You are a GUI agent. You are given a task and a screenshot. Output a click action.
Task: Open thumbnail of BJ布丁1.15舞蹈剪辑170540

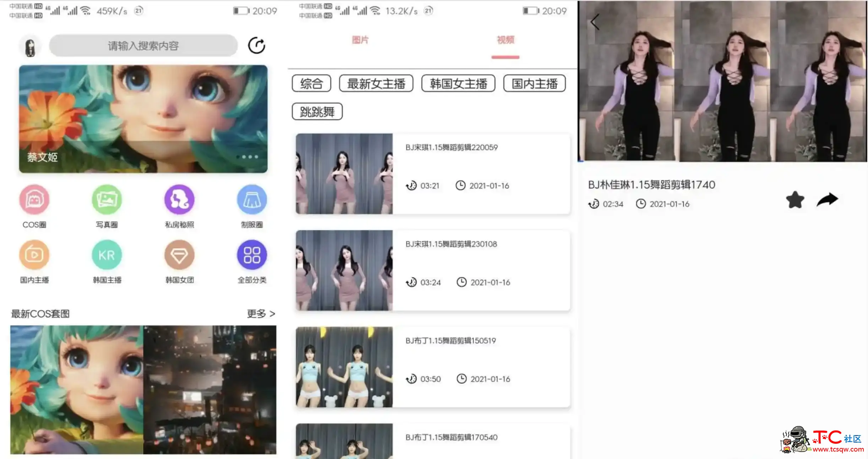344,441
